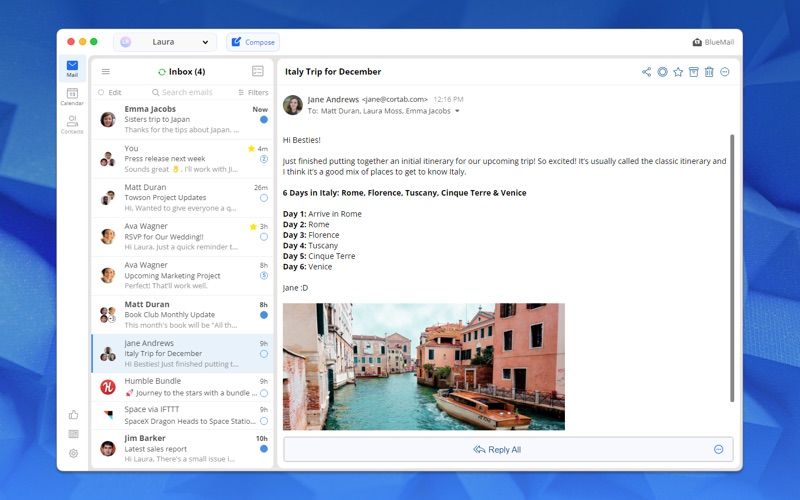Click the Edit button above the inbox
The image size is (800, 500).
coord(110,92)
